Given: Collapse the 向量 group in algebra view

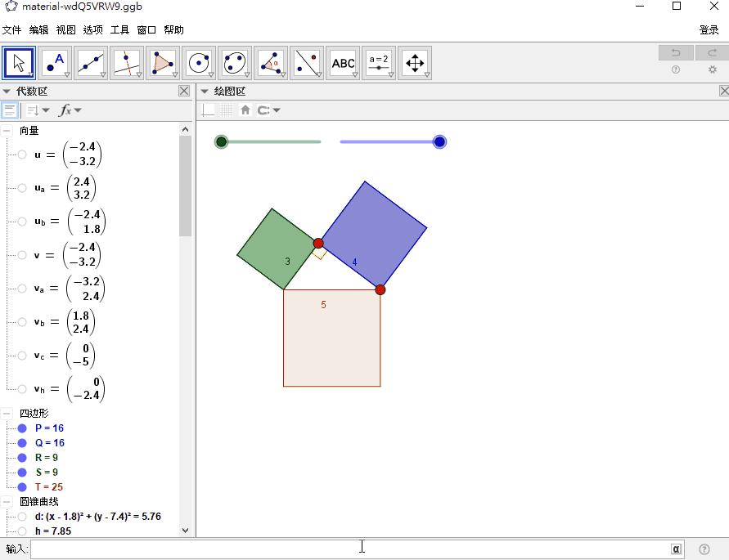Looking at the screenshot, I should [x=7, y=129].
